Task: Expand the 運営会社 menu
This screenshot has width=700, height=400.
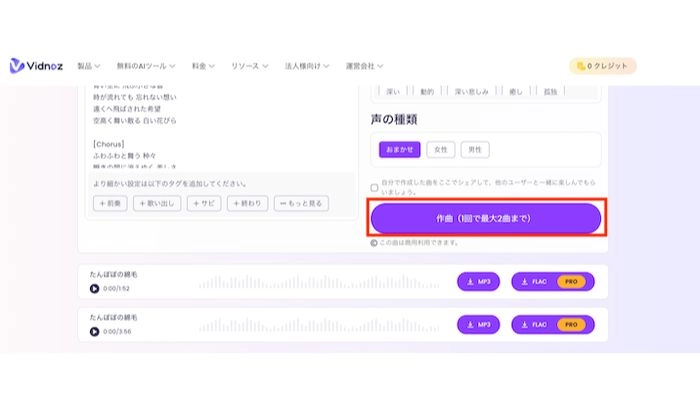Action: pos(364,66)
